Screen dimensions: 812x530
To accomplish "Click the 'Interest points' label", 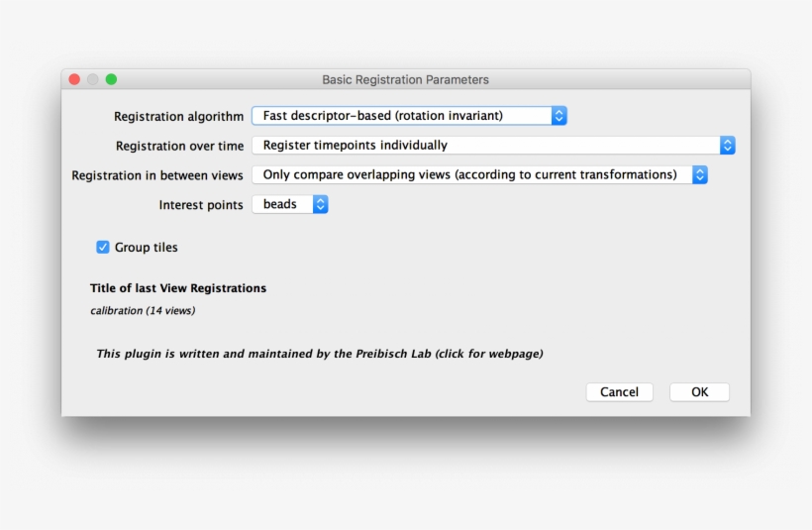I will point(201,205).
